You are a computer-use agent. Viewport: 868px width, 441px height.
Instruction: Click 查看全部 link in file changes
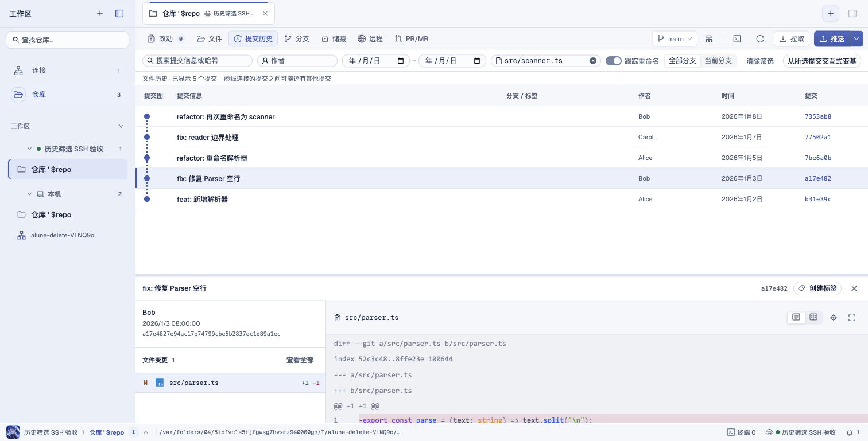pos(300,360)
